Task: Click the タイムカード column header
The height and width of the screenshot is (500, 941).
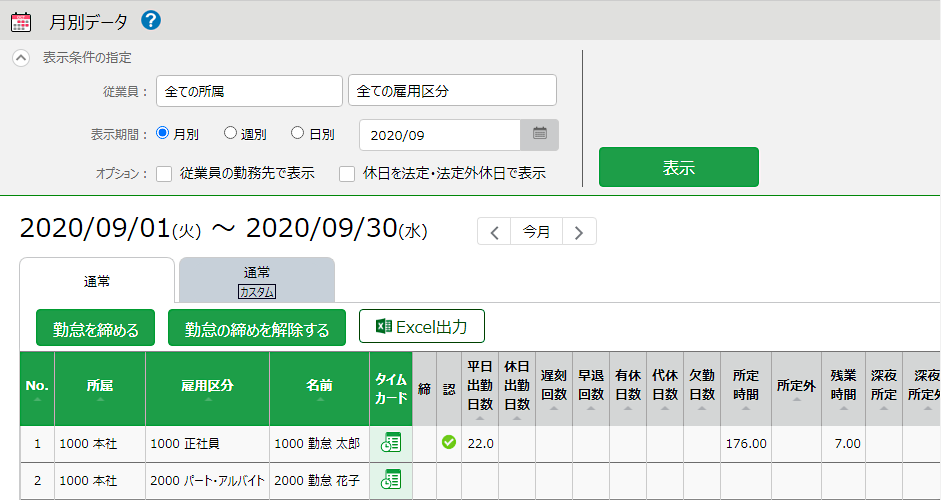Action: pos(391,389)
